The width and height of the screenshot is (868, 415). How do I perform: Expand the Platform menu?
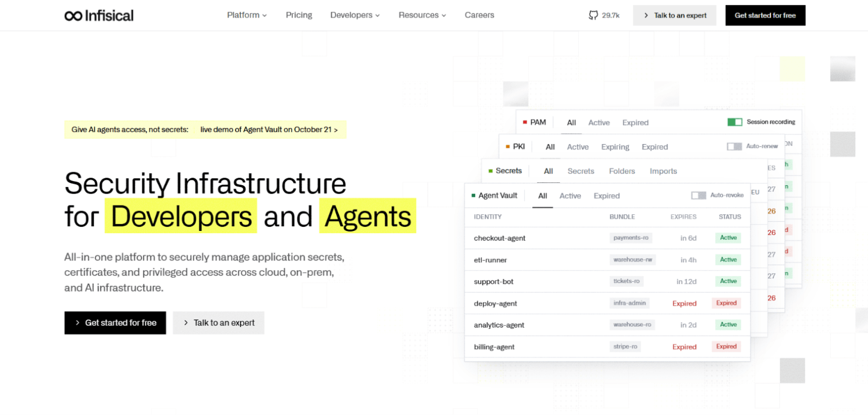[247, 15]
